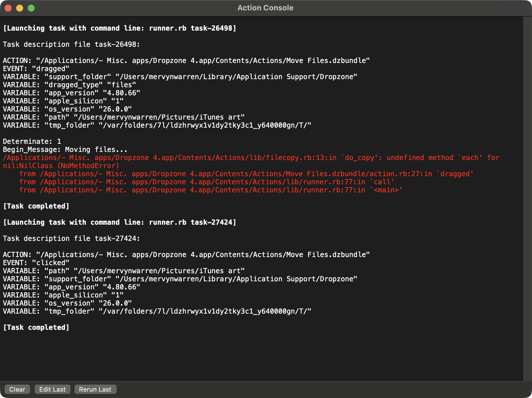
Task: Click the dragged_type "files" variable line
Action: point(69,85)
